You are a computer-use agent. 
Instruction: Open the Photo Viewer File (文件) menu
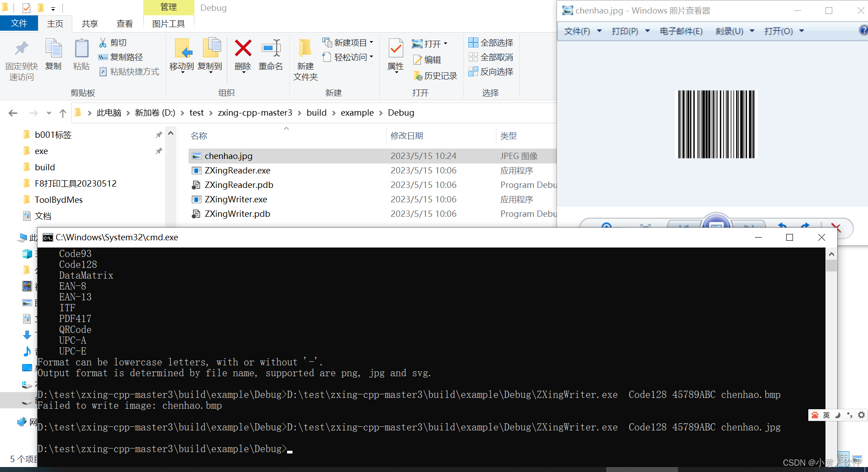(x=583, y=31)
